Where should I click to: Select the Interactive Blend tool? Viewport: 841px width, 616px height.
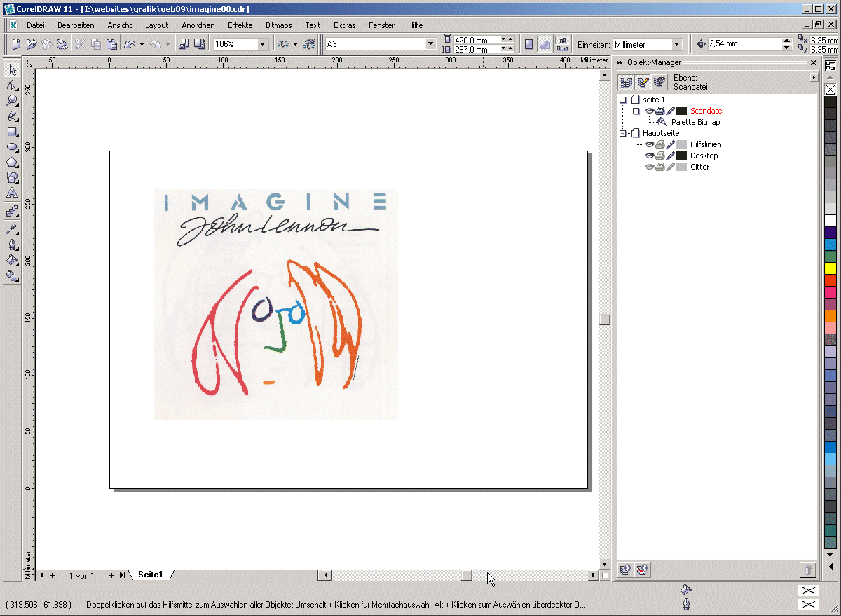[x=12, y=211]
